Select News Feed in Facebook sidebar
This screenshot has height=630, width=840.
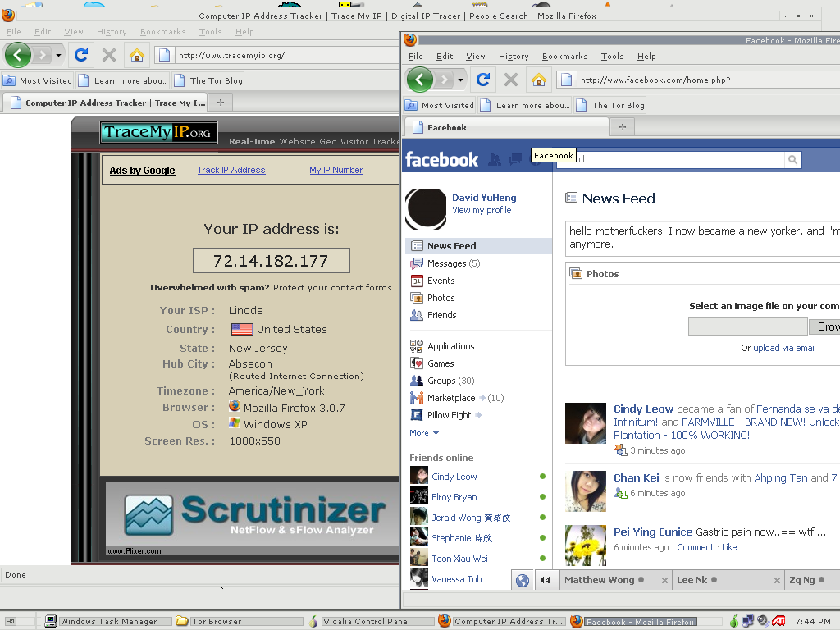pyautogui.click(x=478, y=246)
